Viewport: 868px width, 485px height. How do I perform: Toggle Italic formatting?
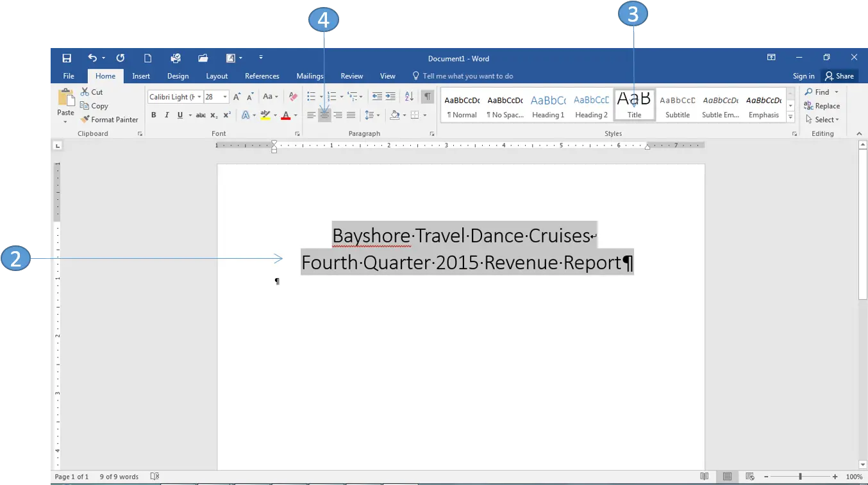167,115
